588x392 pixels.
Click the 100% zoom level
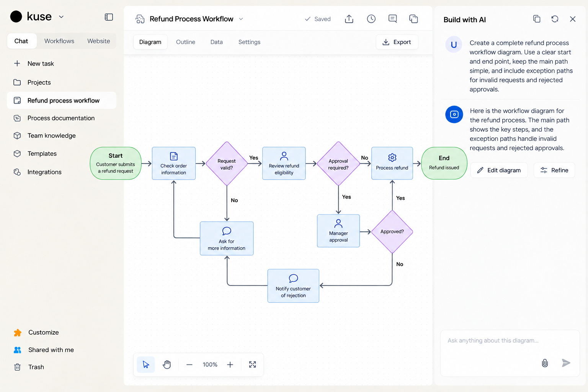(210, 364)
